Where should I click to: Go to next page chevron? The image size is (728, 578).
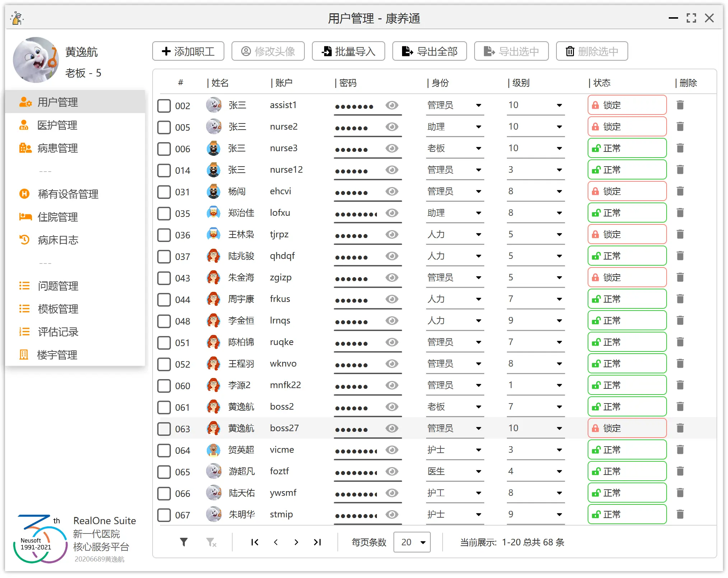[x=296, y=542]
